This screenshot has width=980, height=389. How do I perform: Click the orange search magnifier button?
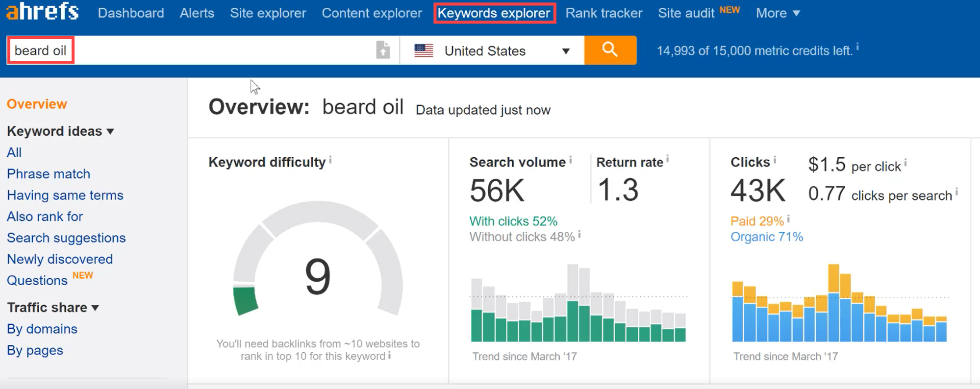(x=610, y=50)
